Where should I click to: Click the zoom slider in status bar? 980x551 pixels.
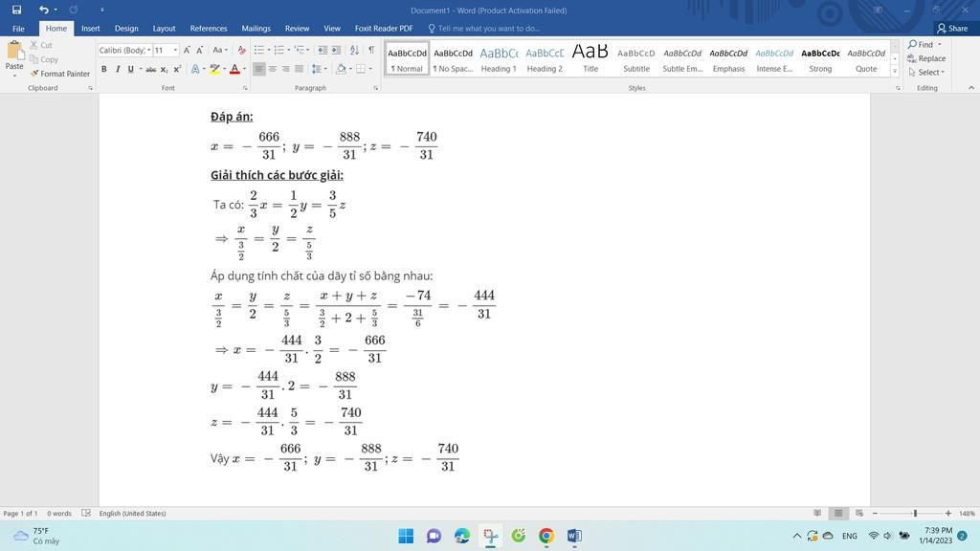pyautogui.click(x=915, y=514)
